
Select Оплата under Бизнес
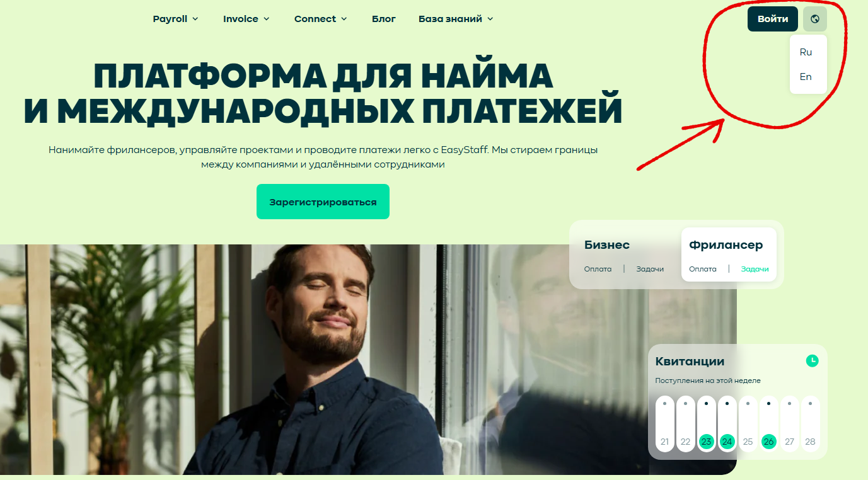[x=598, y=269]
